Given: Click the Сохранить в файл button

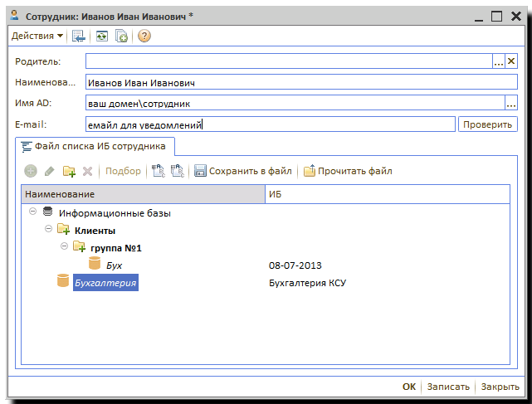Looking at the screenshot, I should tap(243, 172).
